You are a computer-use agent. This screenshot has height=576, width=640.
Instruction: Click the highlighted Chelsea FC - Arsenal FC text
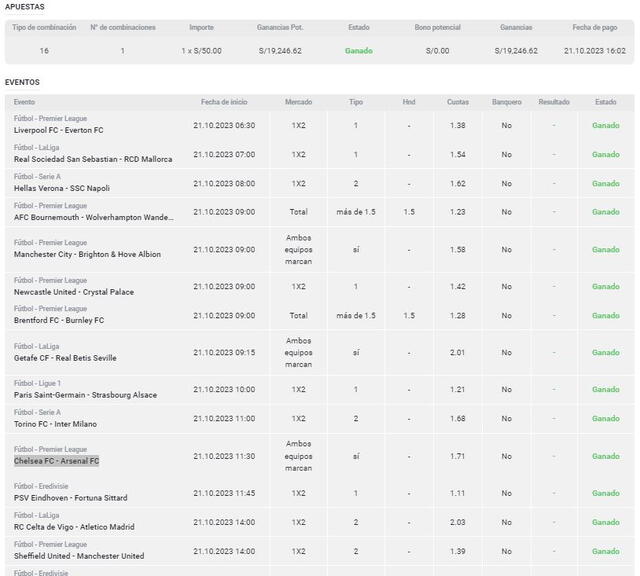tap(57, 461)
